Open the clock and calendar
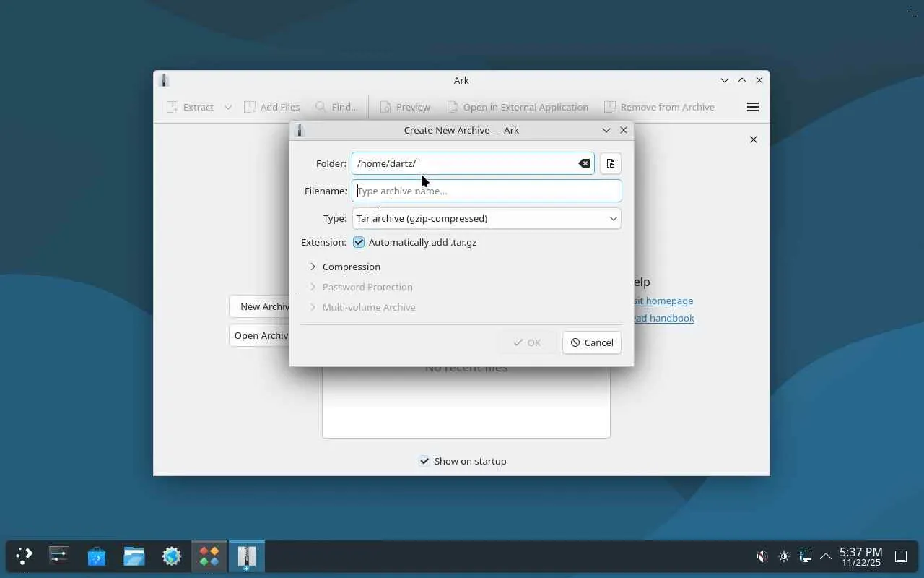 click(x=860, y=556)
